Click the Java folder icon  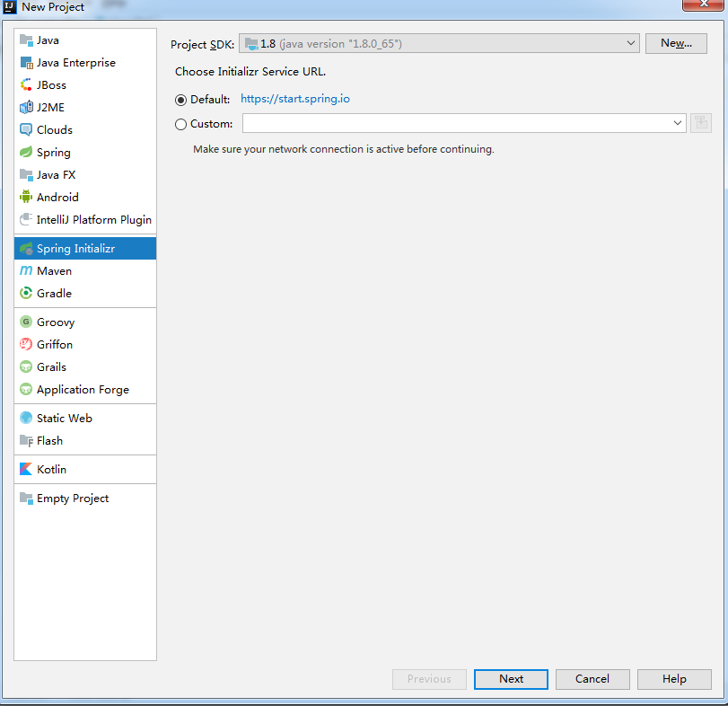26,40
